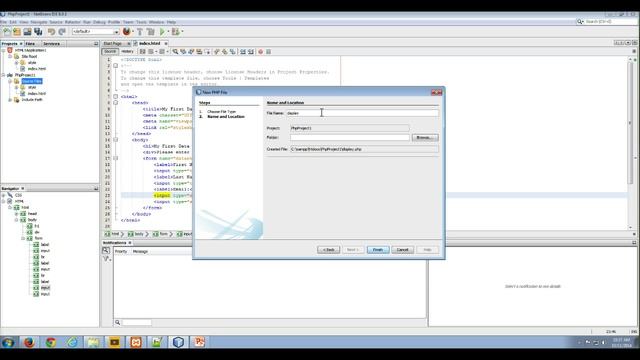Viewport: 640px width, 360px height.
Task: Click the NetBeans cube taskbar icon
Action: (178, 342)
